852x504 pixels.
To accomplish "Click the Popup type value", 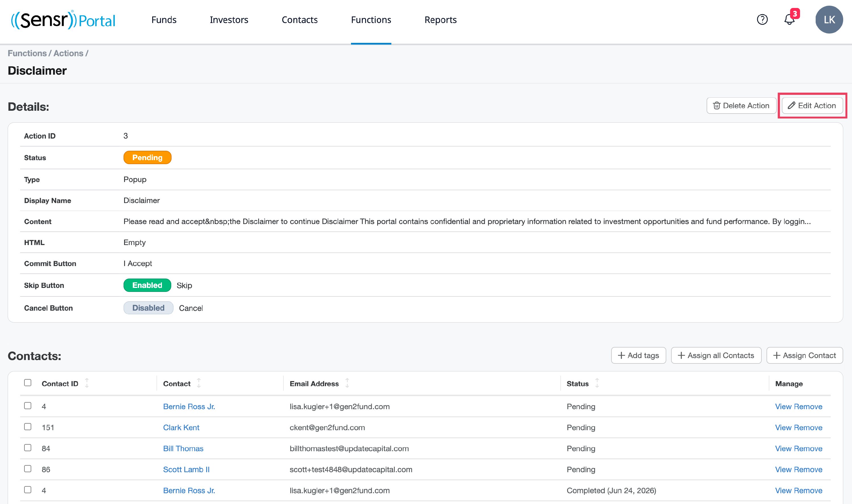I will 135,179.
